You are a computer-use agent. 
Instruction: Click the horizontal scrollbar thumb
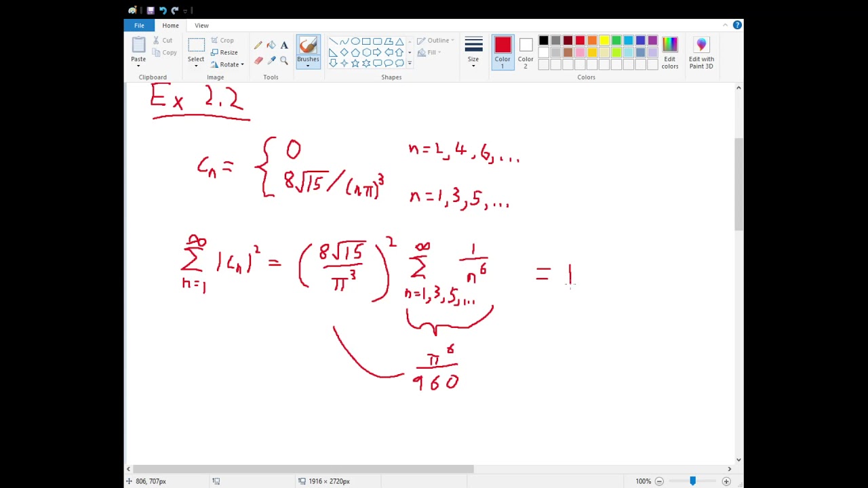coord(304,469)
